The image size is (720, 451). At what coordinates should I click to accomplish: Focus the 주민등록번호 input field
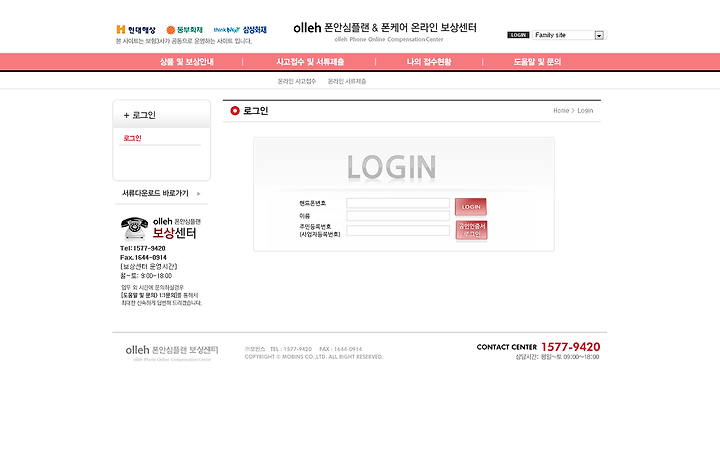tap(398, 231)
